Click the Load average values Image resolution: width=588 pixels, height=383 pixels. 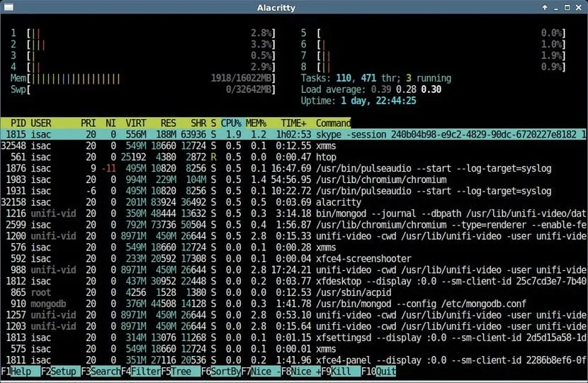pyautogui.click(x=406, y=89)
